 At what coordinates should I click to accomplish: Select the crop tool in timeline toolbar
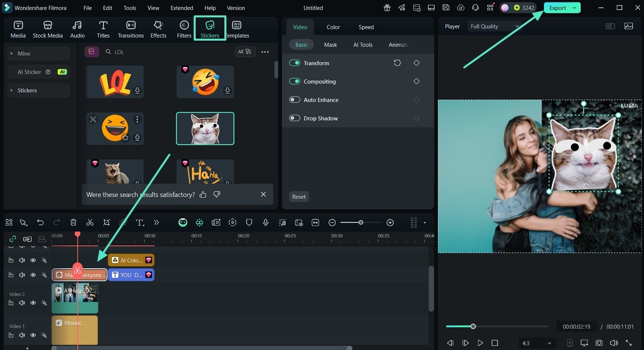(x=107, y=223)
